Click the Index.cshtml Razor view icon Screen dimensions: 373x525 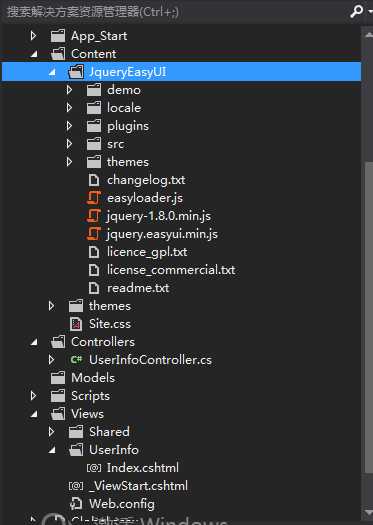coord(94,468)
